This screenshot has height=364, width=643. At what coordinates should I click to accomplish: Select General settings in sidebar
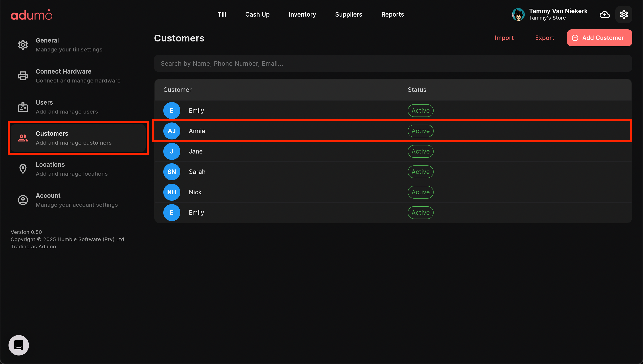coord(78,45)
